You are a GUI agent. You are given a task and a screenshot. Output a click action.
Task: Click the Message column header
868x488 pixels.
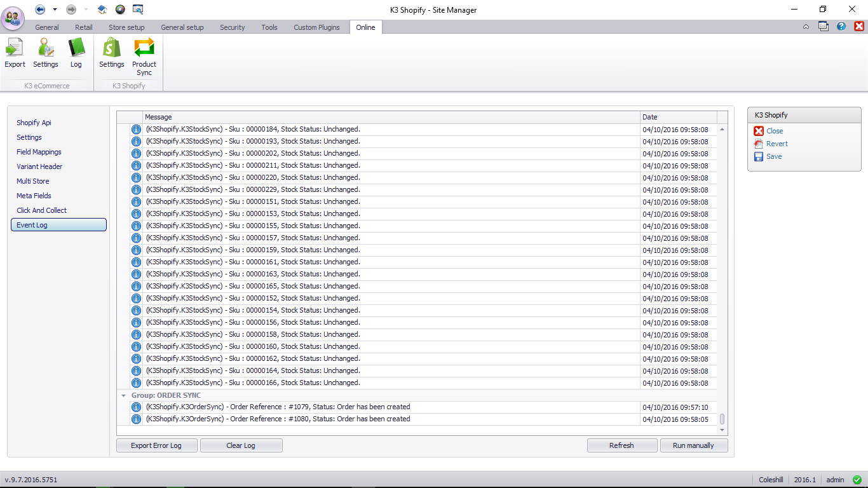coord(391,117)
